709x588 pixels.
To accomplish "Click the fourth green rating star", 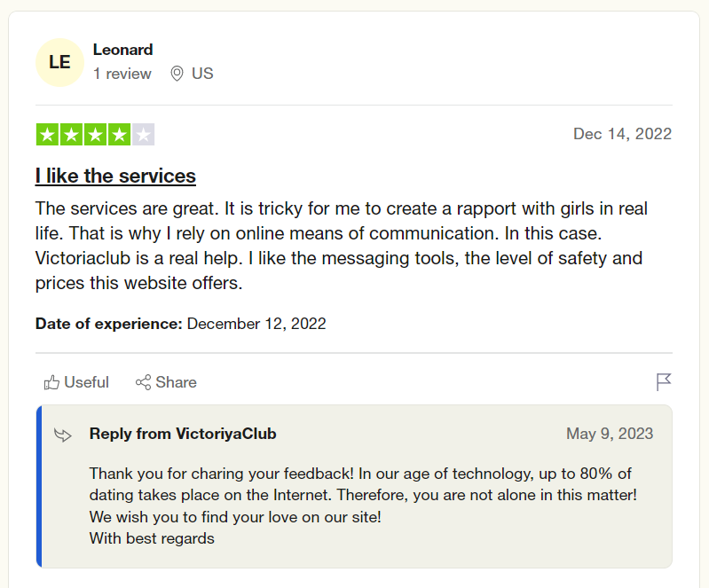I will pyautogui.click(x=120, y=135).
